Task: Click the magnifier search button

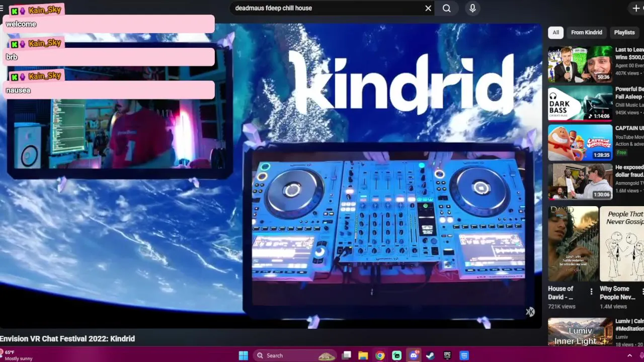Action: [x=447, y=8]
